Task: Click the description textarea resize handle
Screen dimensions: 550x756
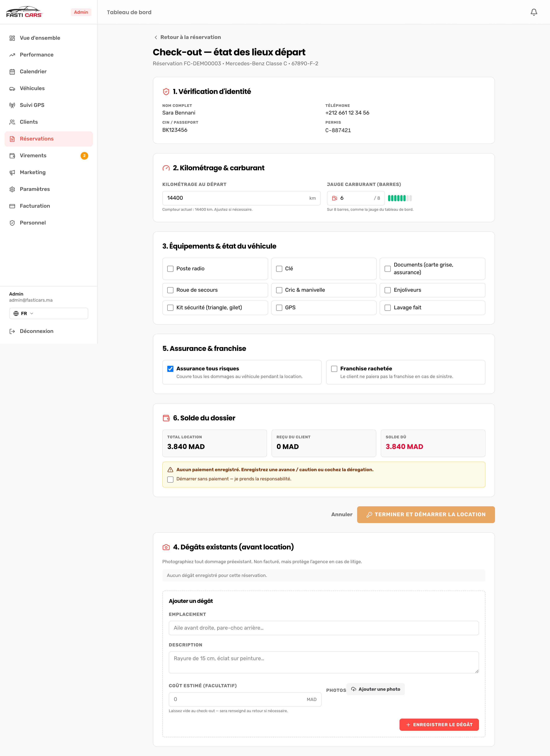Action: pyautogui.click(x=477, y=671)
